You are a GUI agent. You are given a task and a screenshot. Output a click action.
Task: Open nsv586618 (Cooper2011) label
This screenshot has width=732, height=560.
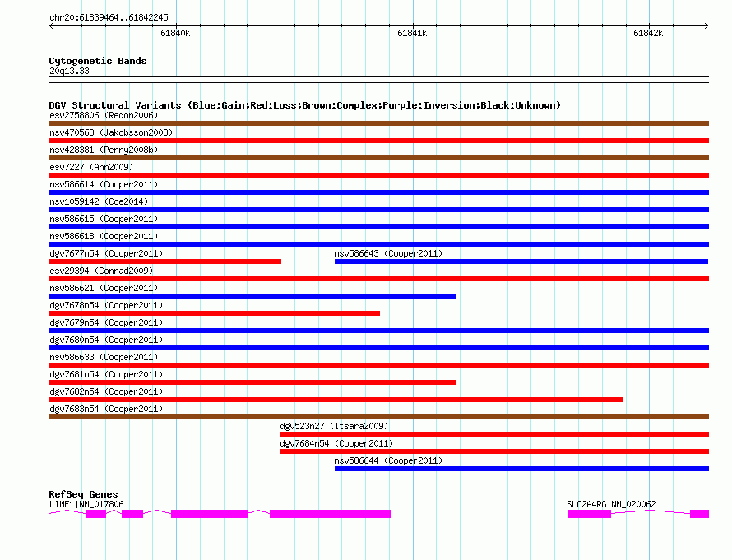pos(104,236)
